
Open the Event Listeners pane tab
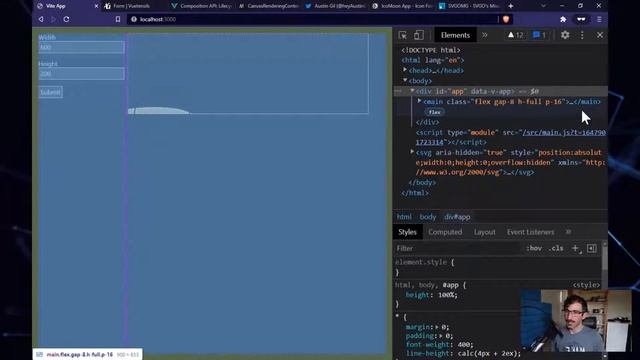(x=531, y=232)
